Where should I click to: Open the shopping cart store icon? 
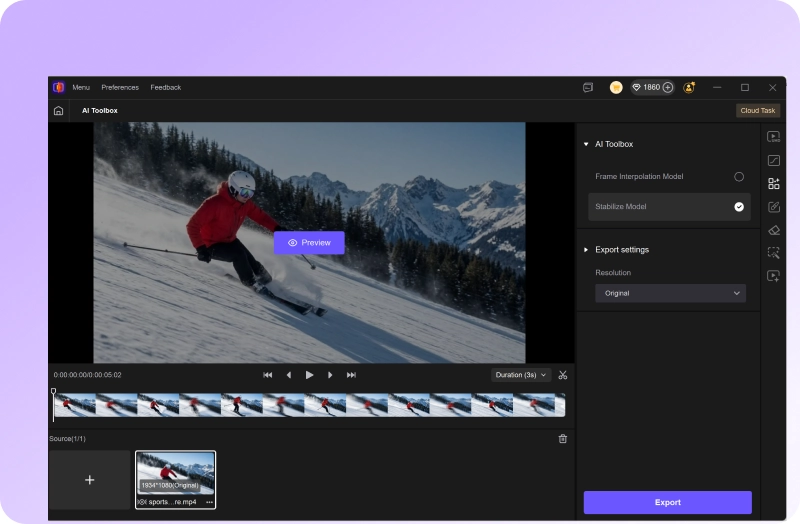point(616,88)
